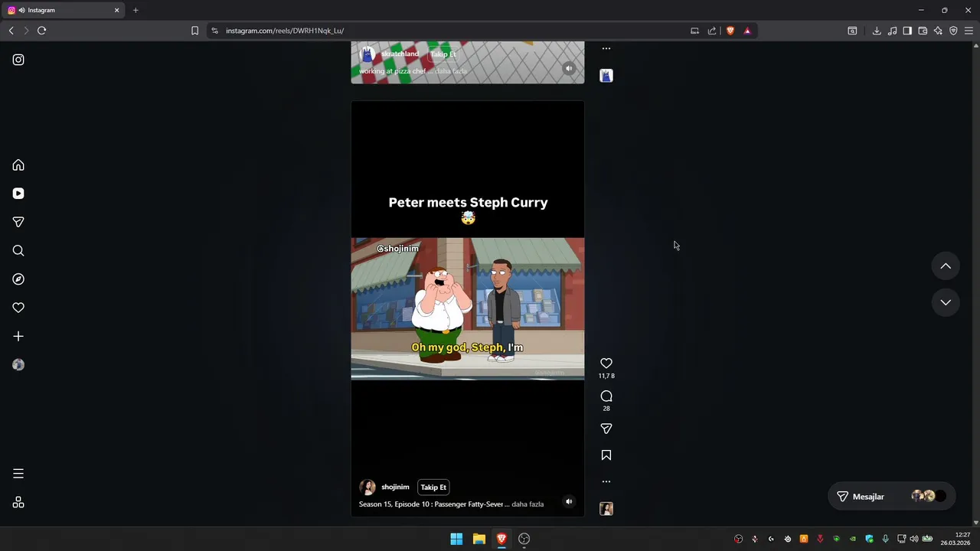Like the shojinim reel with heart icon

coord(606,364)
